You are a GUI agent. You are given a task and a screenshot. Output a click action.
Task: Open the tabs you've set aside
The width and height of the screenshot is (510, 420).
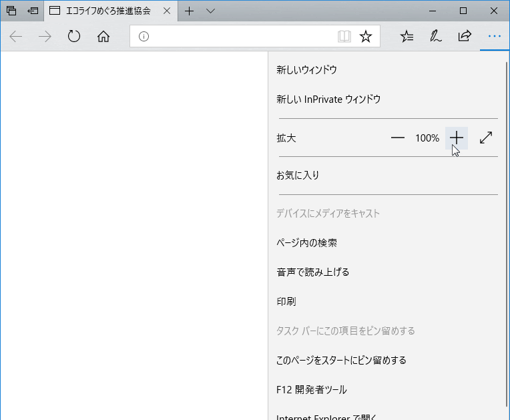11,11
